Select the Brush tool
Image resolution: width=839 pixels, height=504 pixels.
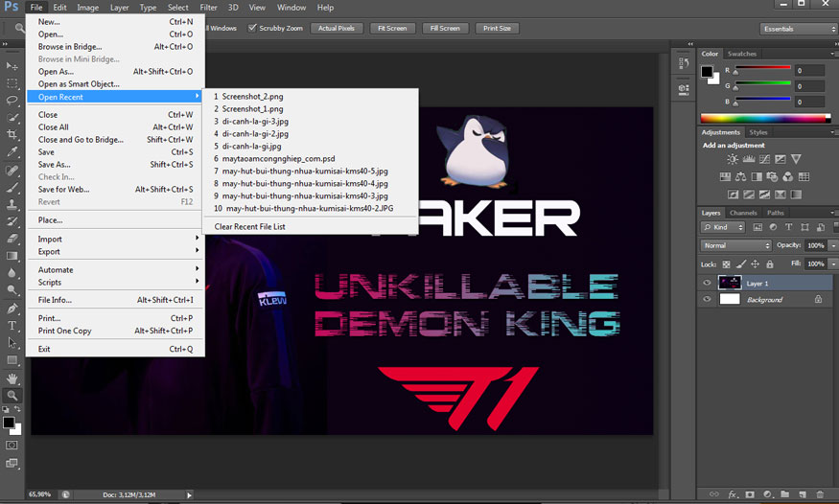(x=12, y=187)
